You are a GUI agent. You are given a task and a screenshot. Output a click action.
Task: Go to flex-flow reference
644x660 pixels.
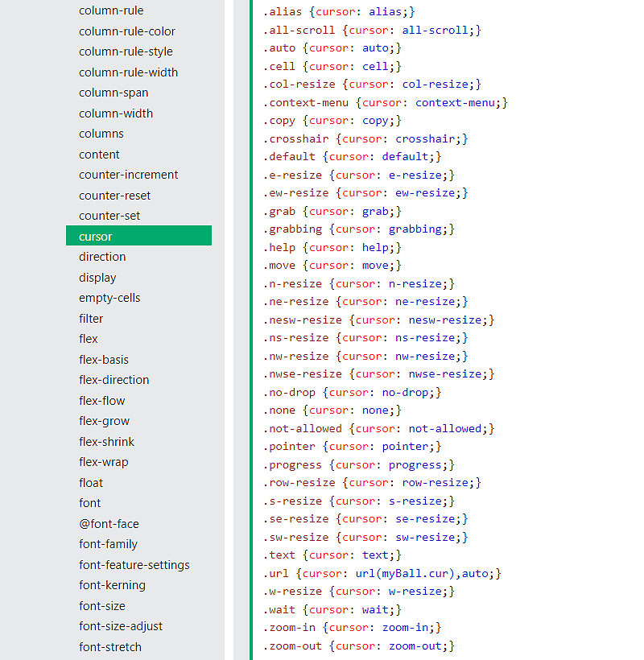pyautogui.click(x=102, y=401)
